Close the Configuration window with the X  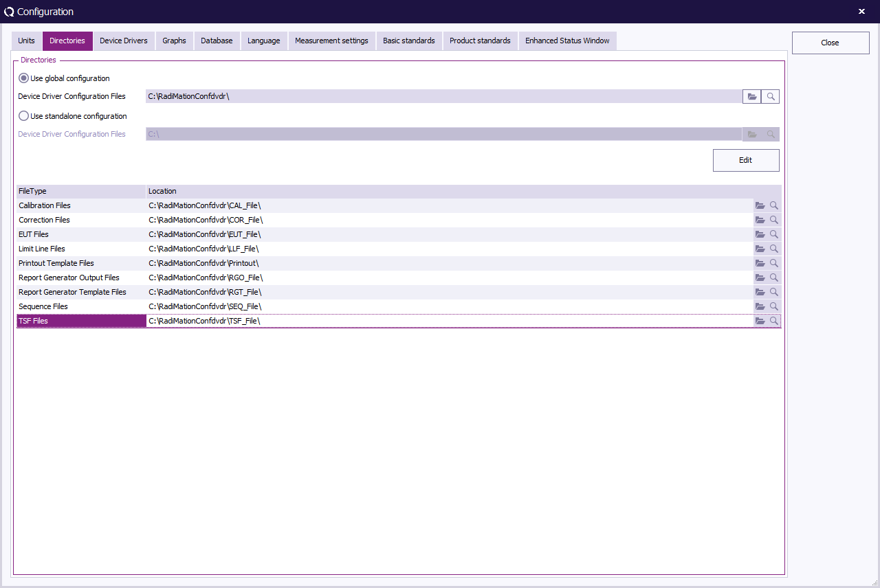pos(862,12)
